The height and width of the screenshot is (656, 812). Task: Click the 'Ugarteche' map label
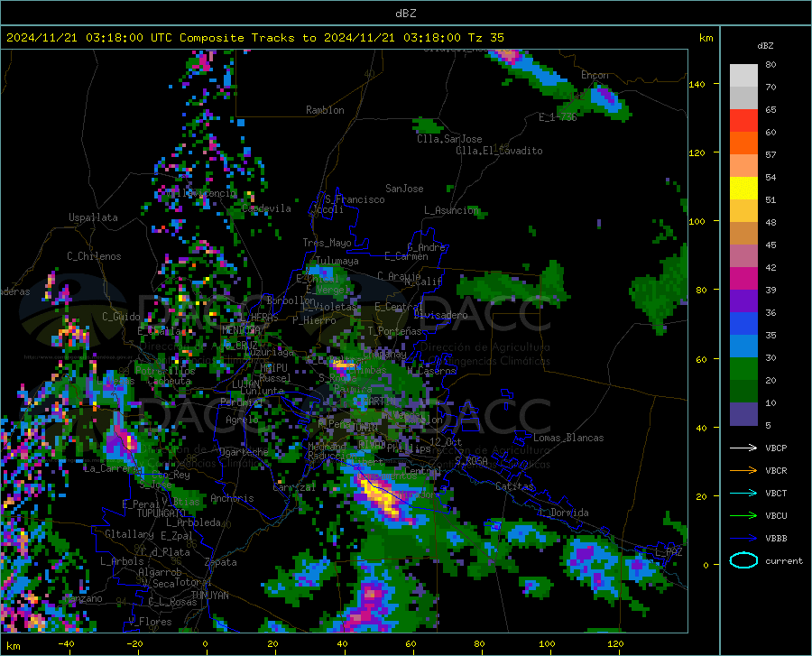[x=244, y=452]
